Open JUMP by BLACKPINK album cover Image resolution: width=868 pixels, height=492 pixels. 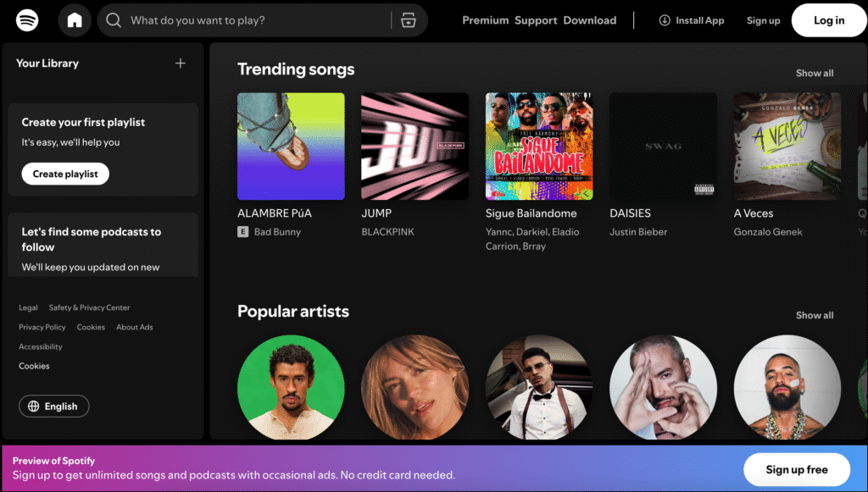pos(414,146)
